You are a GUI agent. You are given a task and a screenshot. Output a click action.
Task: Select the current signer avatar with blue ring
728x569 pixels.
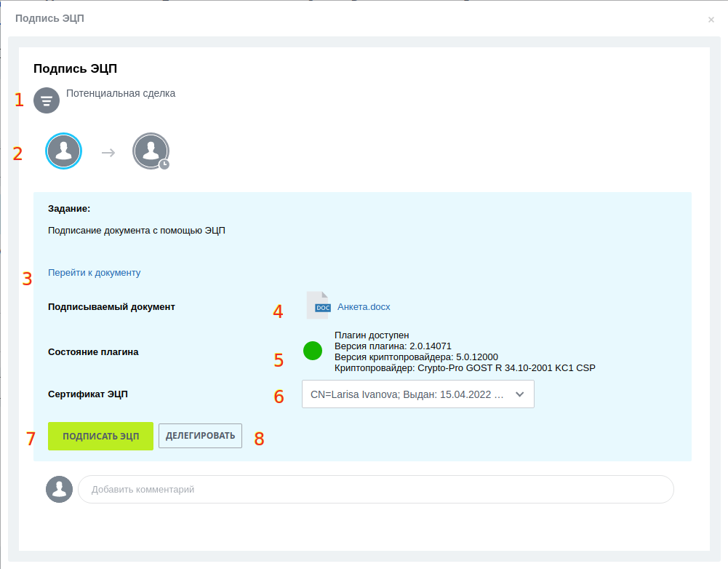coord(64,151)
